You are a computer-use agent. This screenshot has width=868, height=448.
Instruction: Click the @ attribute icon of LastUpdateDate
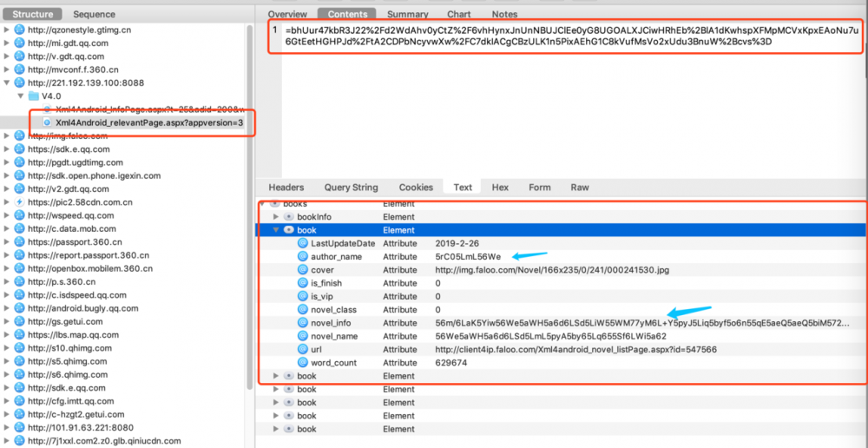pyautogui.click(x=302, y=243)
